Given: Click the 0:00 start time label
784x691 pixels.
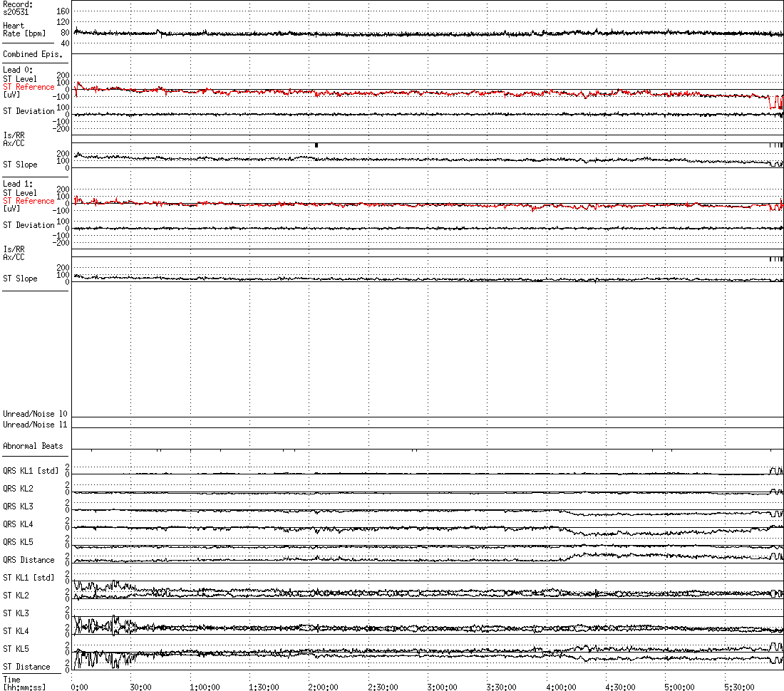Looking at the screenshot, I should (79, 687).
